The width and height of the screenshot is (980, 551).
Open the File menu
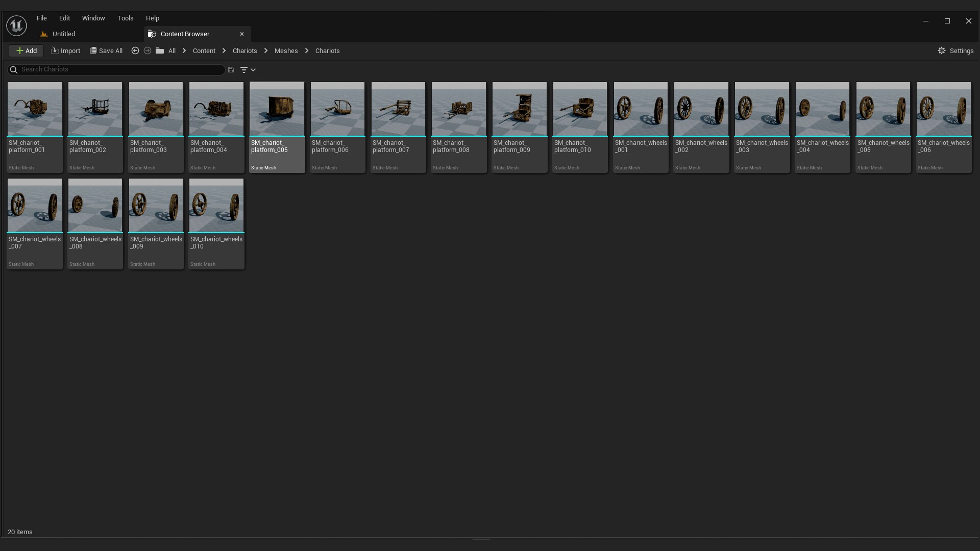point(41,18)
